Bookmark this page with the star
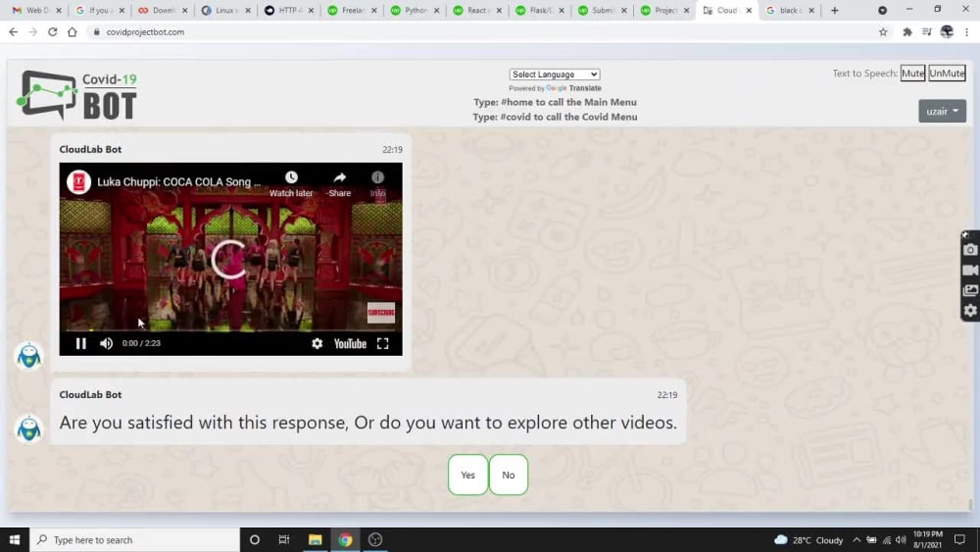Viewport: 980px width, 552px height. (883, 32)
